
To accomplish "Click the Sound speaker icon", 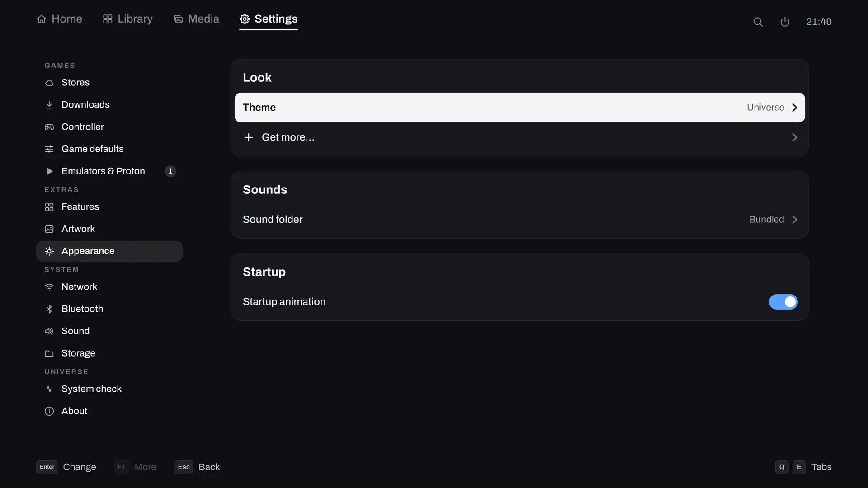I will (x=49, y=331).
